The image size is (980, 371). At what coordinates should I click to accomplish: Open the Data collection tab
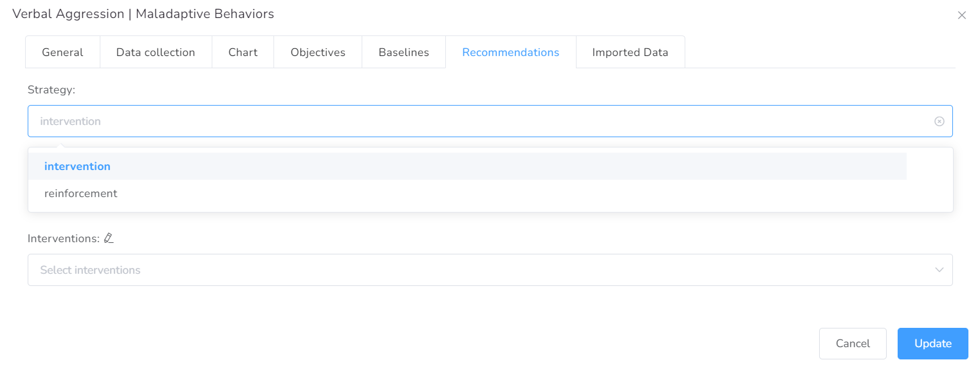point(156,52)
